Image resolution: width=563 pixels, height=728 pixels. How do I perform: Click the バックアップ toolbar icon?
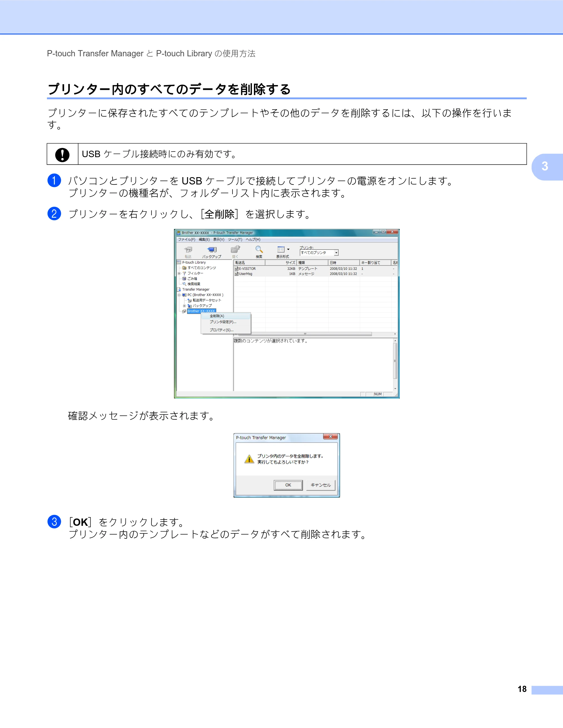coord(212,250)
